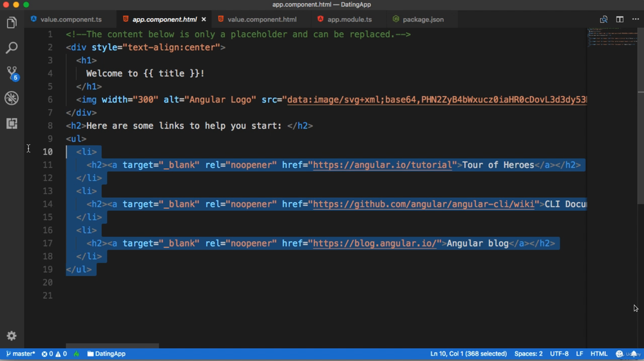Viewport: 644px width, 361px height.
Task: Click the master branch indicator
Action: 20,354
